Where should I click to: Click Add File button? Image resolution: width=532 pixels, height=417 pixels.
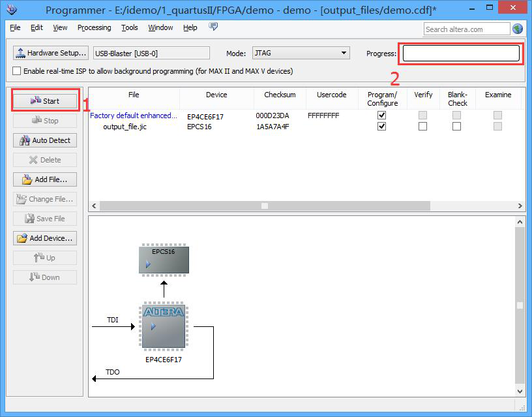click(45, 179)
